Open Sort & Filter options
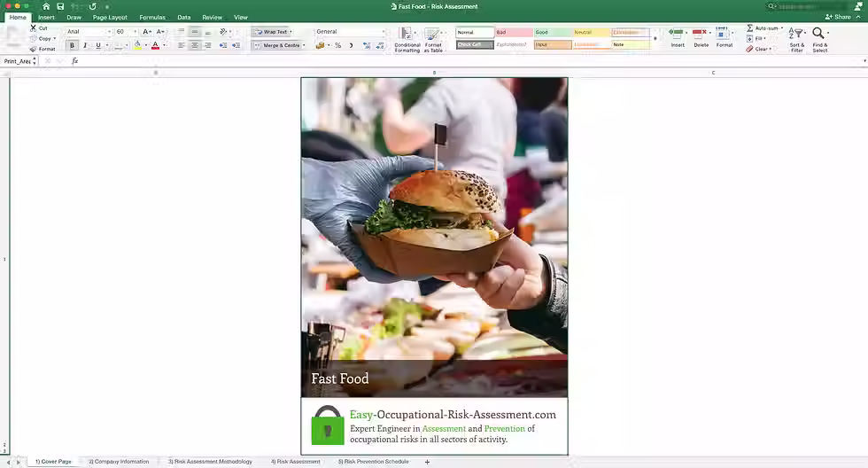Screen dimensions: 868x468 click(796, 39)
